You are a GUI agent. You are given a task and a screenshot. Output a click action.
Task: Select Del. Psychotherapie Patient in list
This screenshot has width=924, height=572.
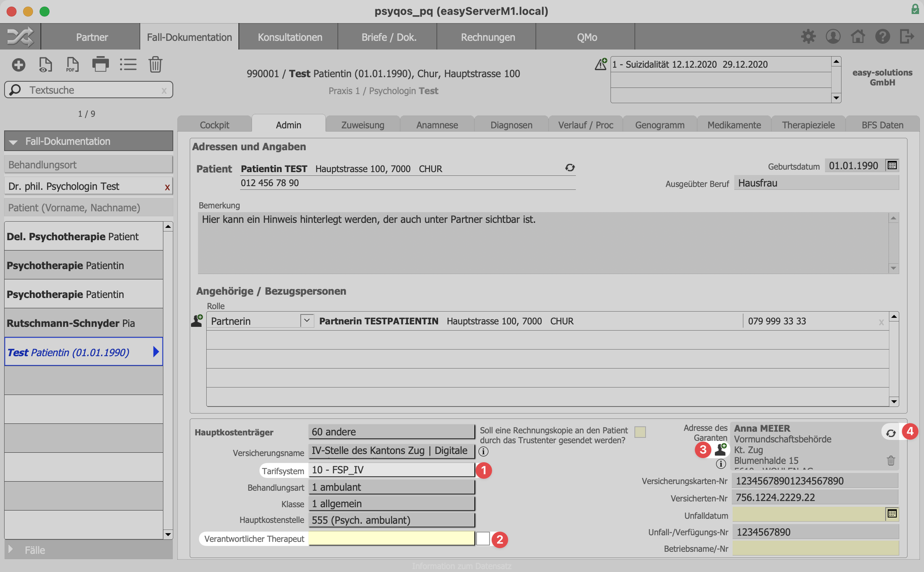click(84, 236)
